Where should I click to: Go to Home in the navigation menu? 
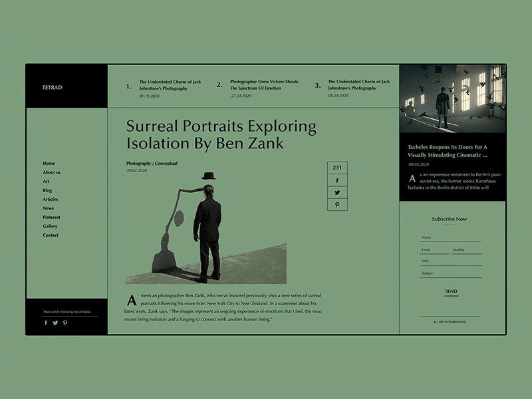coord(49,163)
